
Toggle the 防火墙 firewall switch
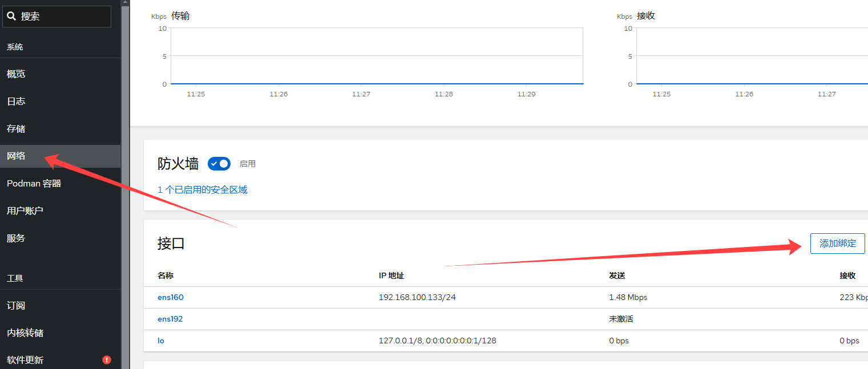point(219,164)
